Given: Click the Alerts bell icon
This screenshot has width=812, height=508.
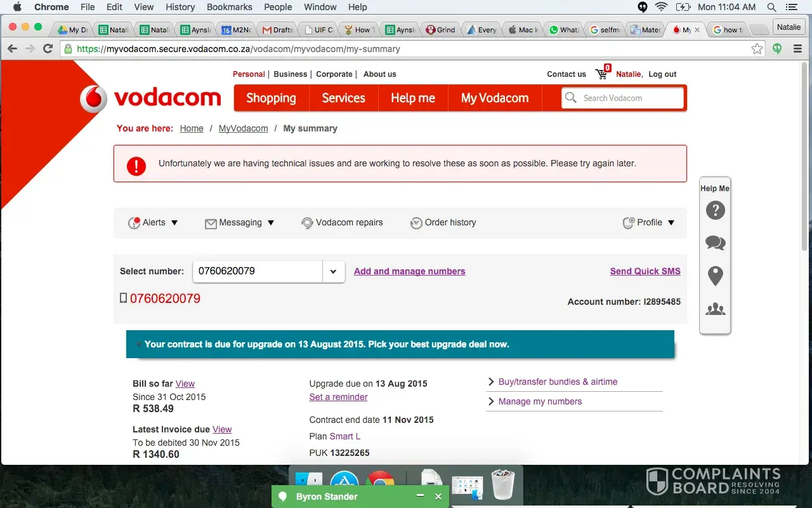Looking at the screenshot, I should click(x=134, y=223).
